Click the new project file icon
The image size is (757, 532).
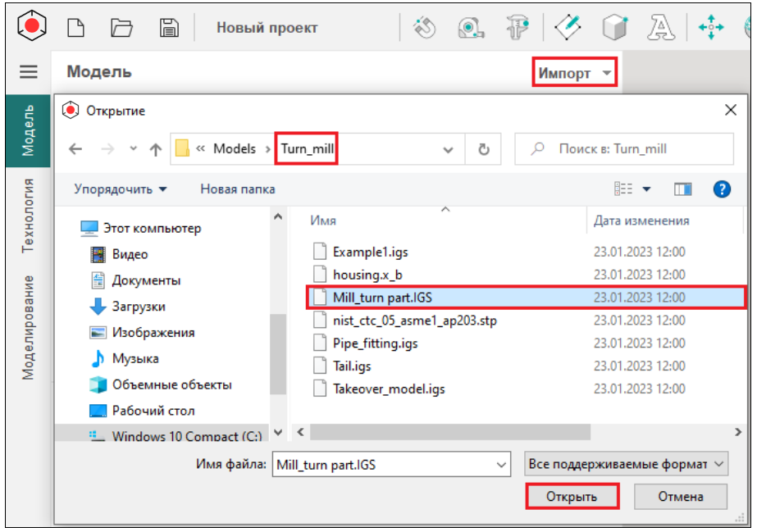(75, 28)
